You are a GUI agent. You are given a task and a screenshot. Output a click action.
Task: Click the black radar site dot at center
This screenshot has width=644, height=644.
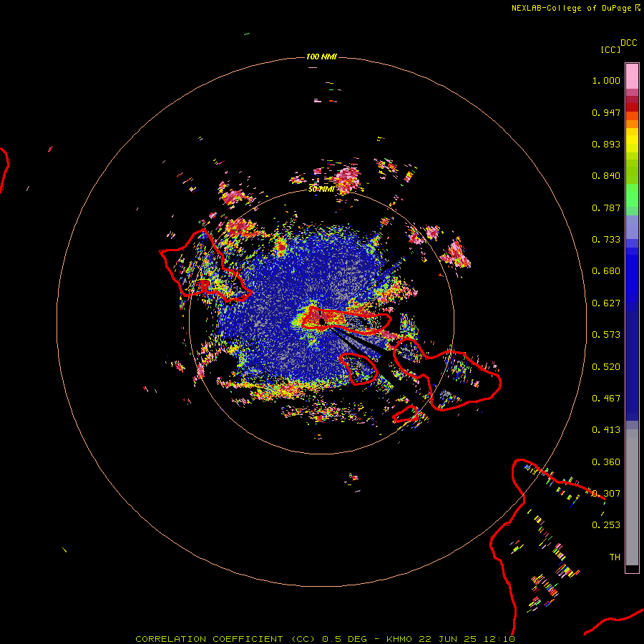[322, 322]
